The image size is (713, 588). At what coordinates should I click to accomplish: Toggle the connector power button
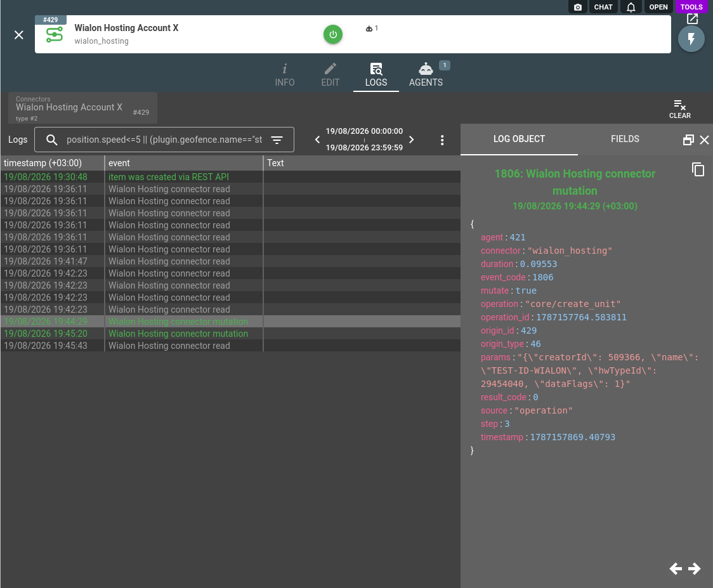click(x=333, y=34)
